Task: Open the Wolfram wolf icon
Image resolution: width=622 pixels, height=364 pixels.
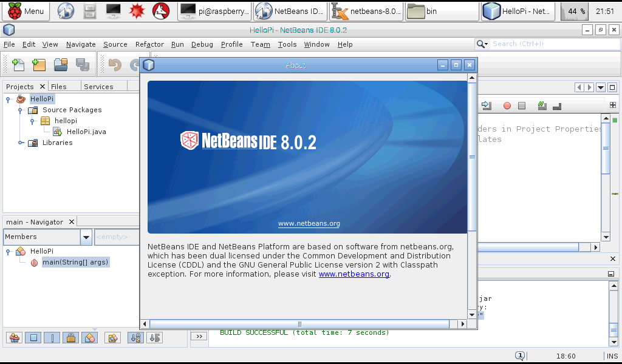Action: (161, 11)
